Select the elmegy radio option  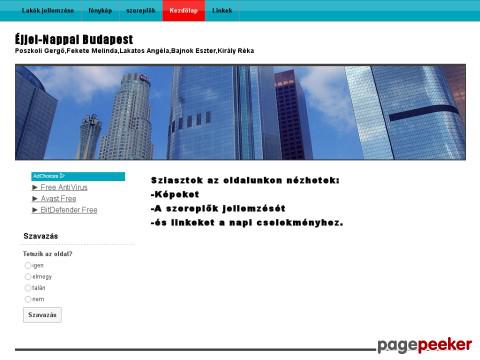click(x=28, y=277)
